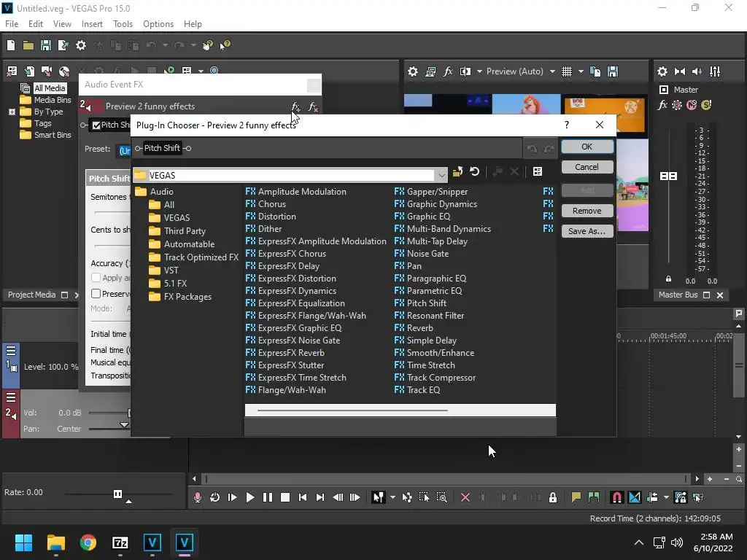
Task: Select Pitch Shift in the plug-in chain
Action: click(162, 148)
